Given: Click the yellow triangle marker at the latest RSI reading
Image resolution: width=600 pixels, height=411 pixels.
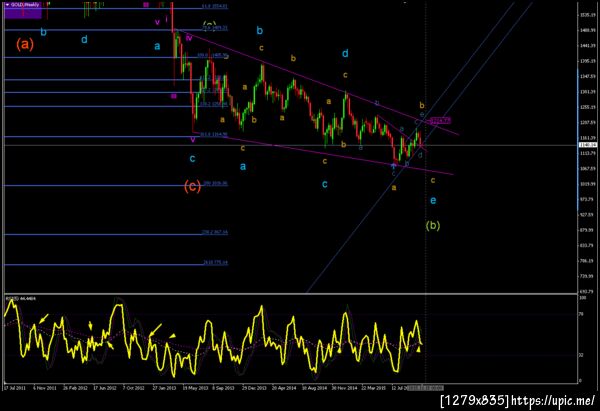Looking at the screenshot, I should point(418,349).
